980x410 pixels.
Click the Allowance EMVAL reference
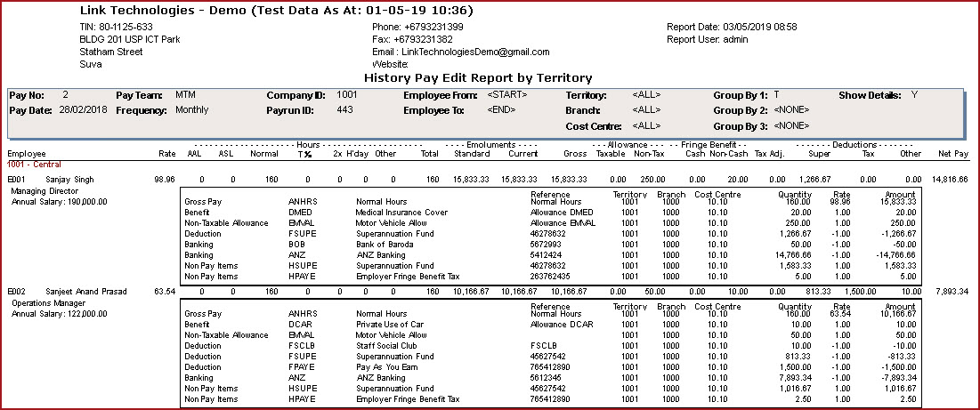pyautogui.click(x=563, y=222)
